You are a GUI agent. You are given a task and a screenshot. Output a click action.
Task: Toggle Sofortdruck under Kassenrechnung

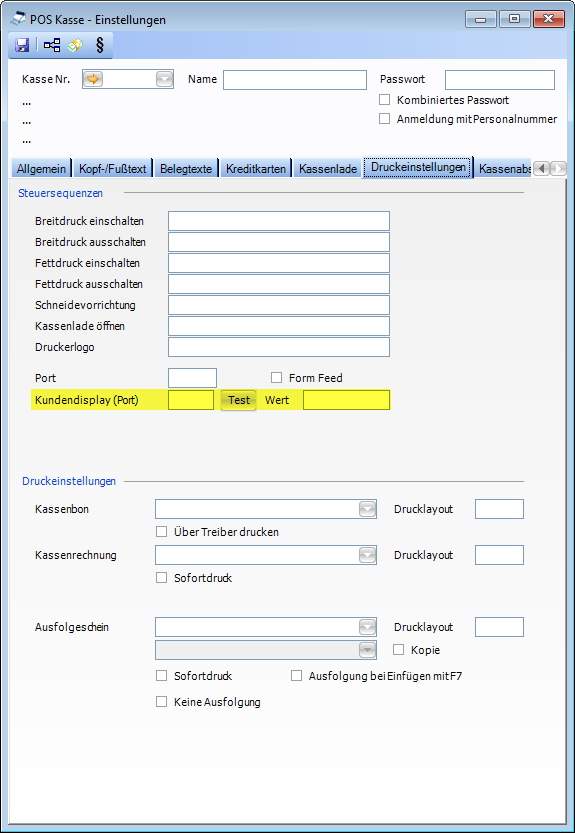tap(162, 578)
